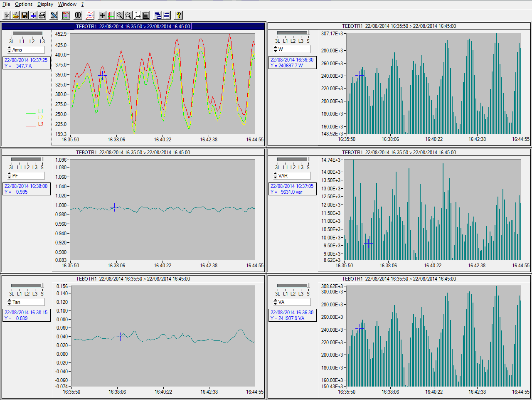Click the 0() toolbar icon
Viewport: 532px width, 409px height.
click(x=78, y=15)
